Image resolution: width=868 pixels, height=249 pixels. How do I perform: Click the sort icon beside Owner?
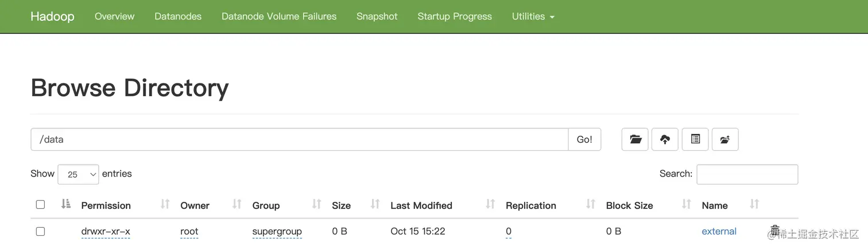click(237, 204)
